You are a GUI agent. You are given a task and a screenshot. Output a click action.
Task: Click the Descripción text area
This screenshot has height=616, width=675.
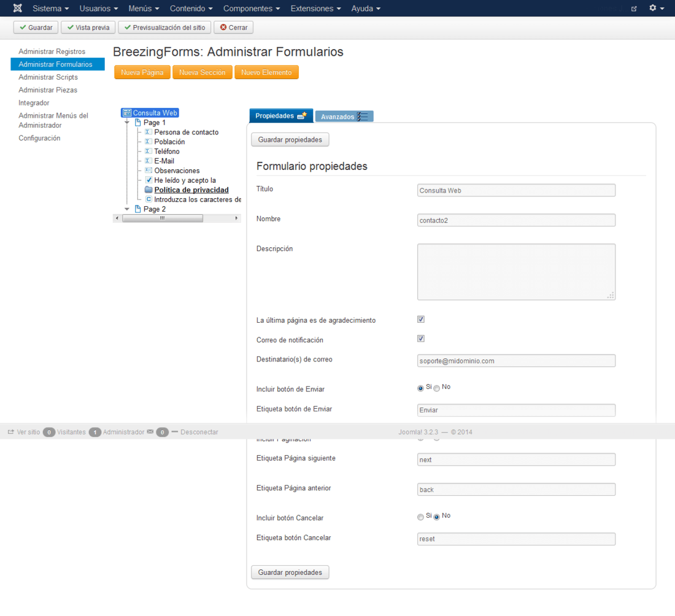coord(516,272)
